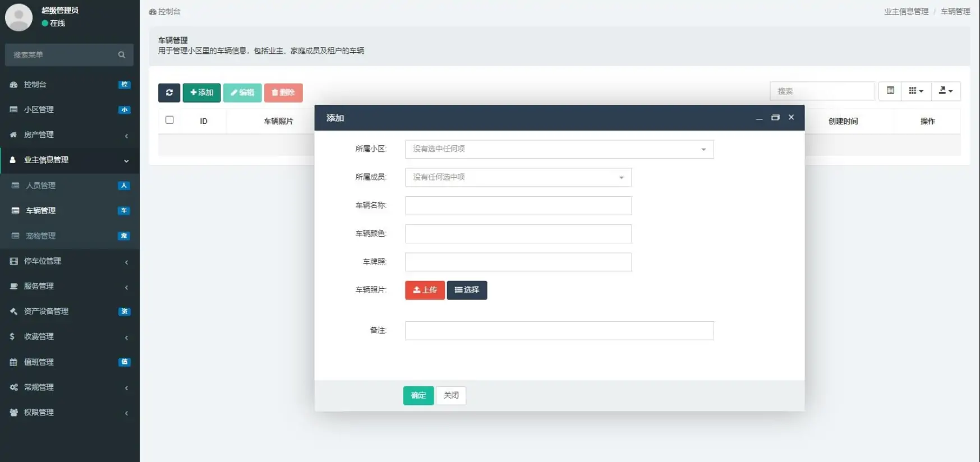Click the 停车位管理 film icon
The width and height of the screenshot is (980, 462).
[x=13, y=261]
